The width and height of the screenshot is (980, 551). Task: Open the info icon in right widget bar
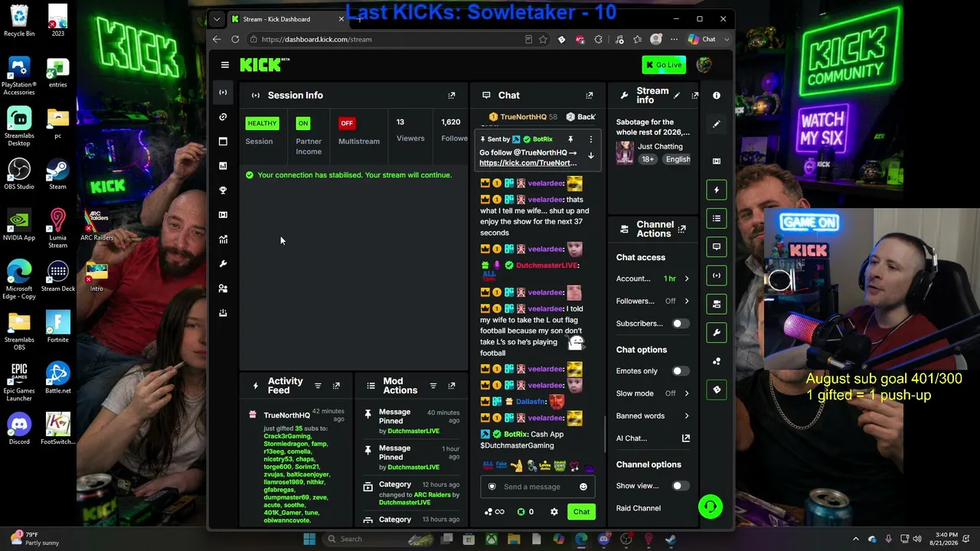point(717,96)
